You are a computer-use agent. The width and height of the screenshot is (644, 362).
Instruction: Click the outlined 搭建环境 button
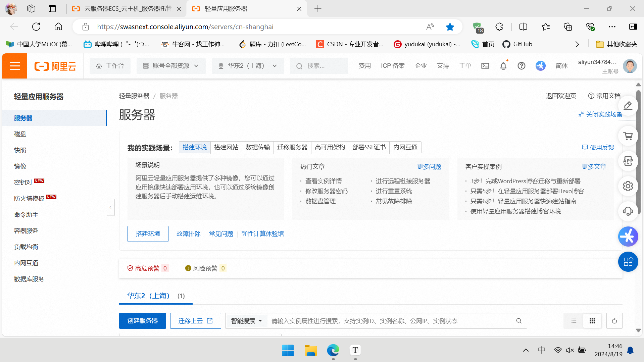(x=148, y=234)
